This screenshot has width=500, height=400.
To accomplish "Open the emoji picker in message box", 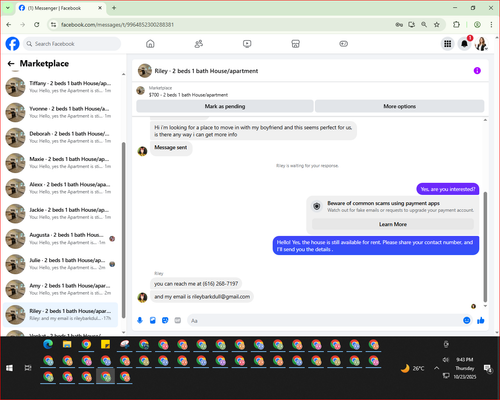I will click(x=467, y=320).
